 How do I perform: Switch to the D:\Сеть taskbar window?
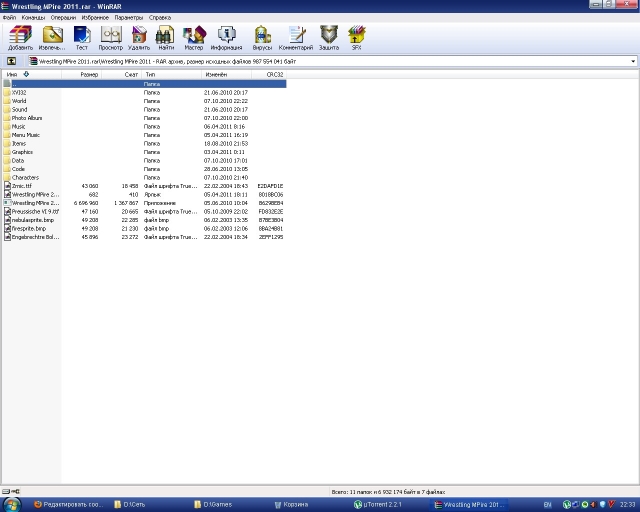(x=130, y=505)
